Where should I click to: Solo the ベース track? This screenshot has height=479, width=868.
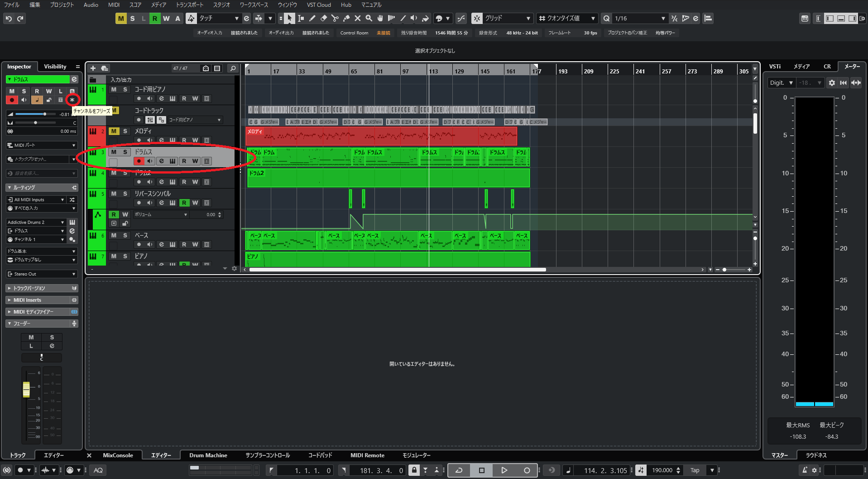125,235
